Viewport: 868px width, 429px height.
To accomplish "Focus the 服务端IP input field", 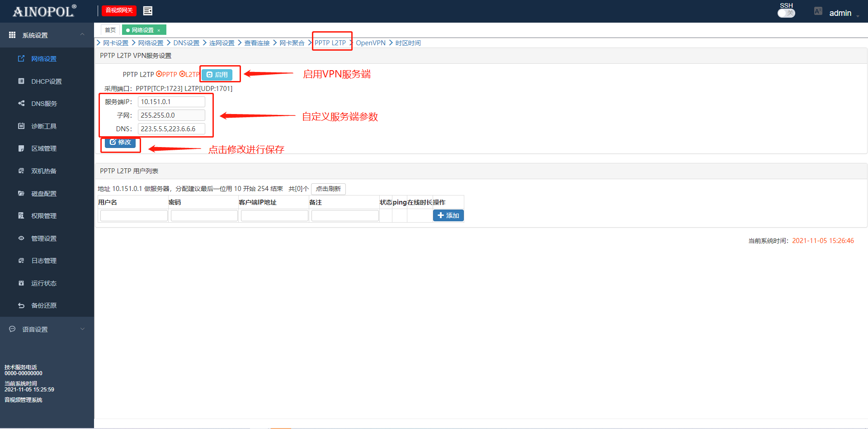I will click(171, 102).
